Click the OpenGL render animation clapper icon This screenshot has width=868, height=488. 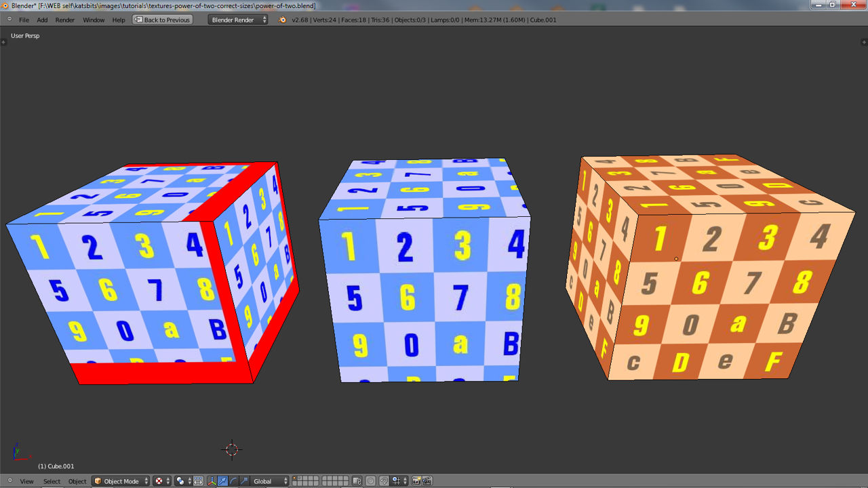pos(428,481)
